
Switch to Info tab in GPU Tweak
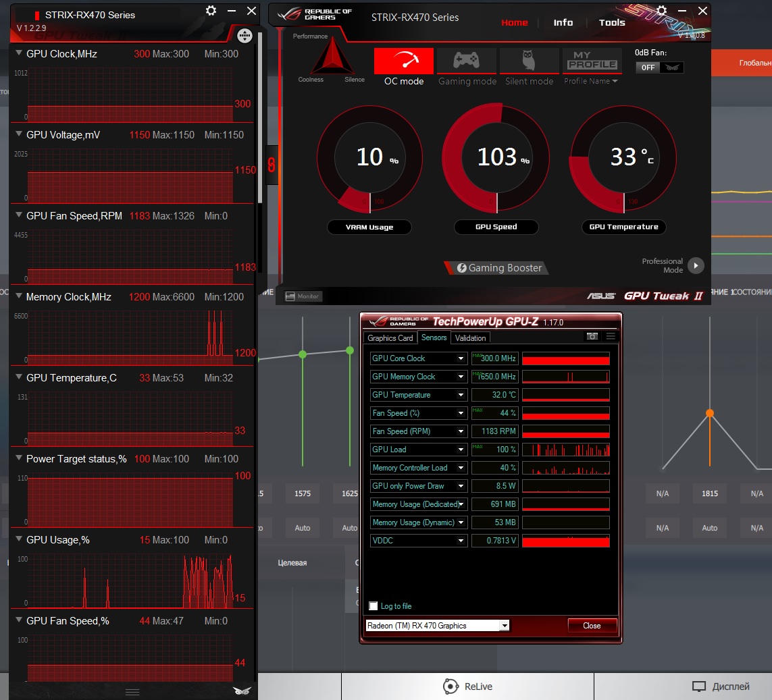pyautogui.click(x=563, y=23)
